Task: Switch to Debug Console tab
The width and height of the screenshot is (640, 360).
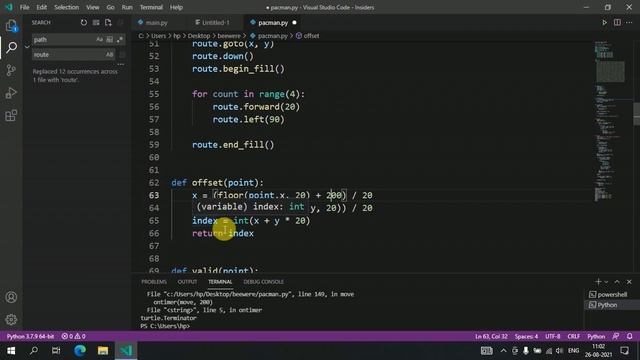Action: pos(263,282)
